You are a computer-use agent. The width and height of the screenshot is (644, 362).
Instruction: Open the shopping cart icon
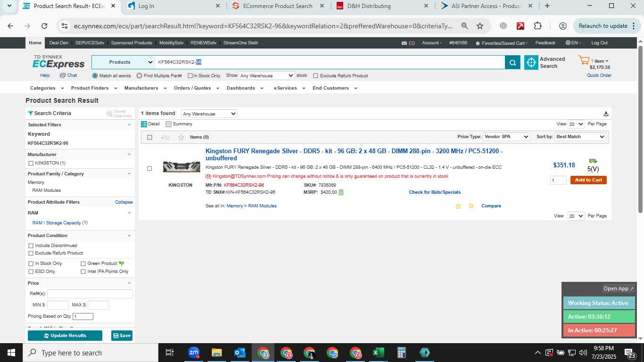[x=584, y=60]
